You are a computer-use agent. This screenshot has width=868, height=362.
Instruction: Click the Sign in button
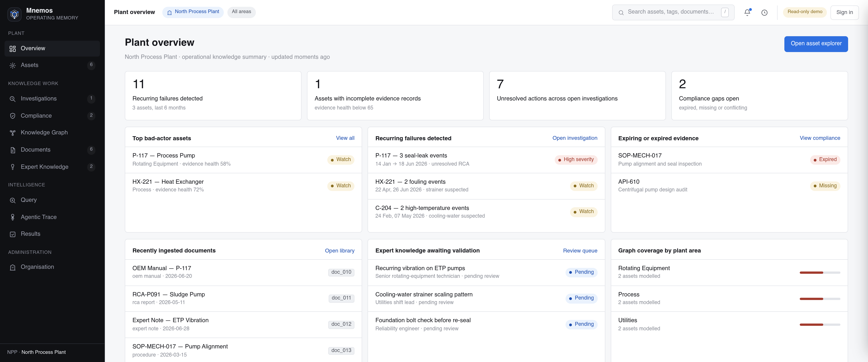tap(844, 12)
